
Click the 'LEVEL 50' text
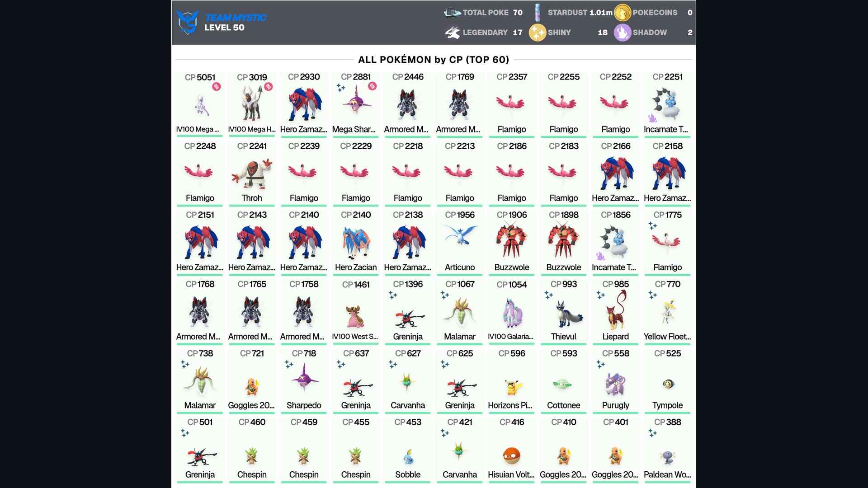pos(224,28)
